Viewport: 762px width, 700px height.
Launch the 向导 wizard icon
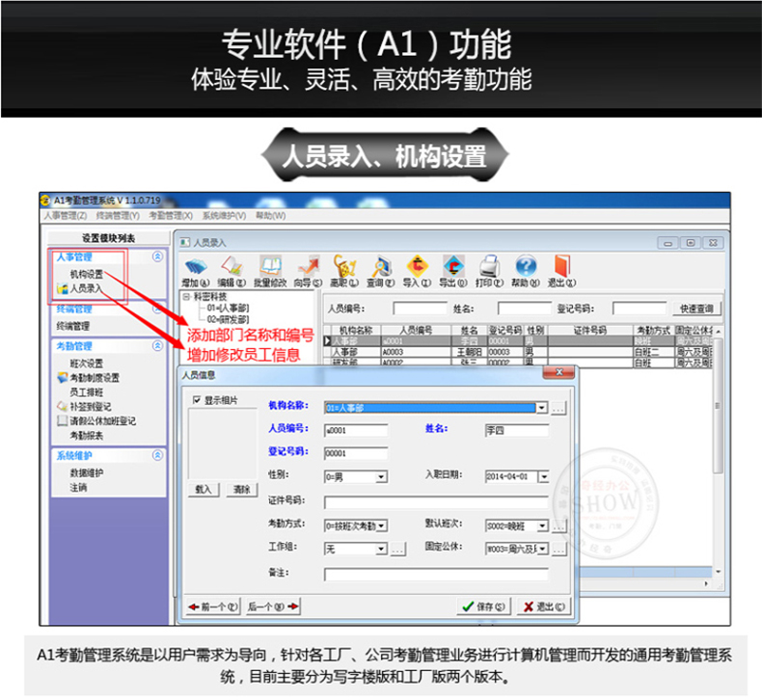point(308,271)
